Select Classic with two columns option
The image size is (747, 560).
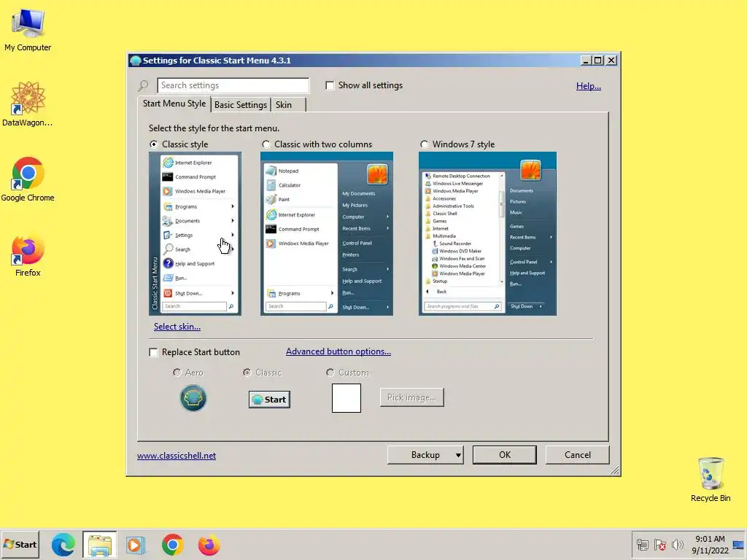pos(266,144)
